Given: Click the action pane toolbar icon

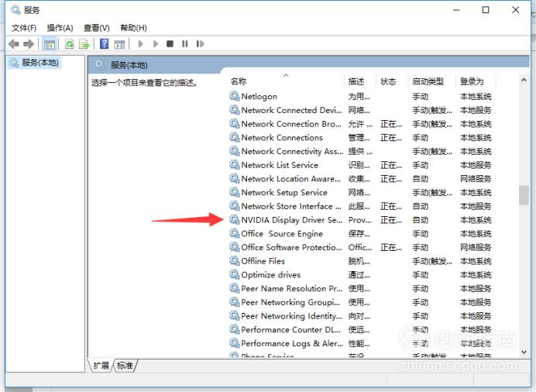Looking at the screenshot, I should (119, 43).
